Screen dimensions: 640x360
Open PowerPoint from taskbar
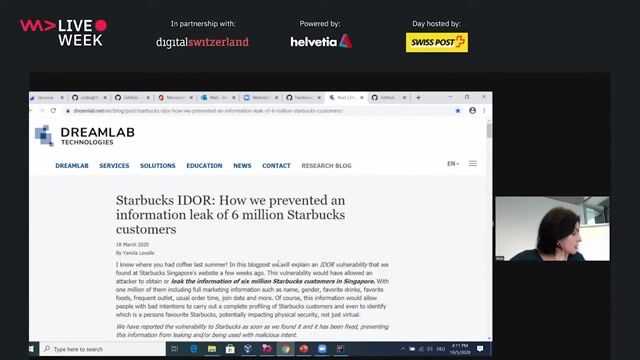point(304,349)
